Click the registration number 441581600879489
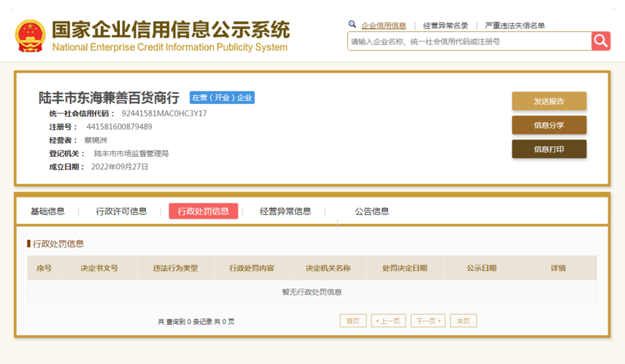Viewport: 625px width, 364px height. (x=119, y=126)
